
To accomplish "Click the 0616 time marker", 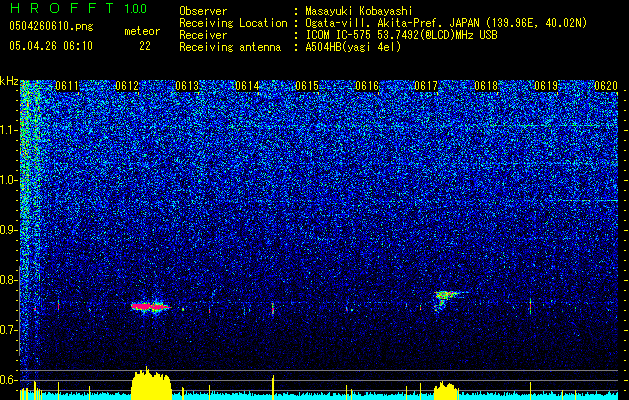I will tap(367, 86).
